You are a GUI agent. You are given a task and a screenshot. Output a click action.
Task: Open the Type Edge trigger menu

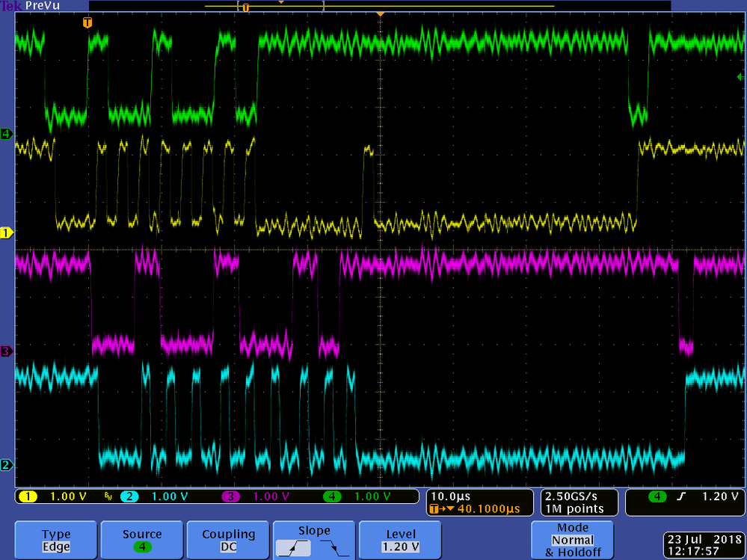[x=56, y=541]
